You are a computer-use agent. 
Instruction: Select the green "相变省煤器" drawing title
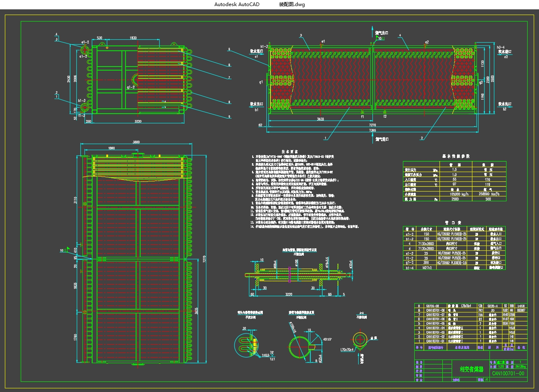tap(471, 370)
